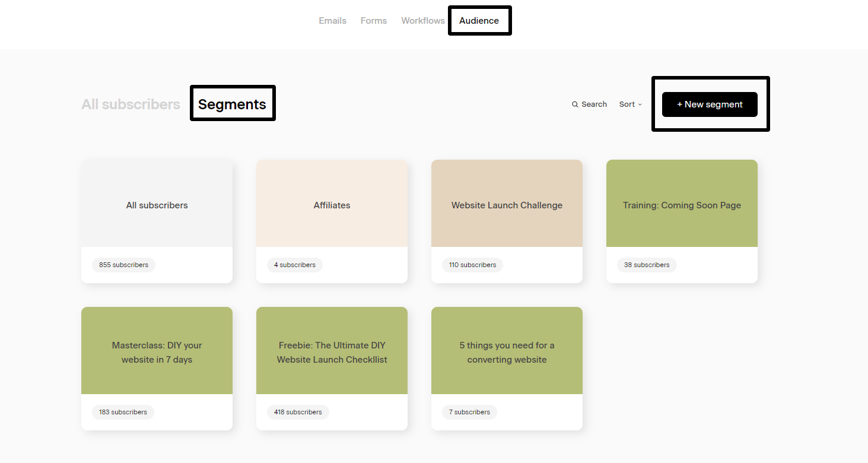Click the Search magnifier icon
Viewport: 868px width, 463px height.
click(575, 104)
